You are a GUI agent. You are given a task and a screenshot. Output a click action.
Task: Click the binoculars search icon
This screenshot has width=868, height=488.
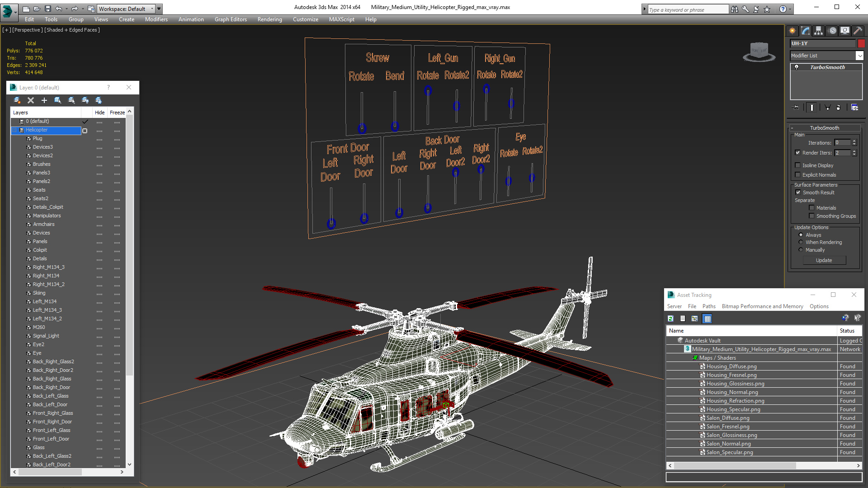click(x=734, y=9)
